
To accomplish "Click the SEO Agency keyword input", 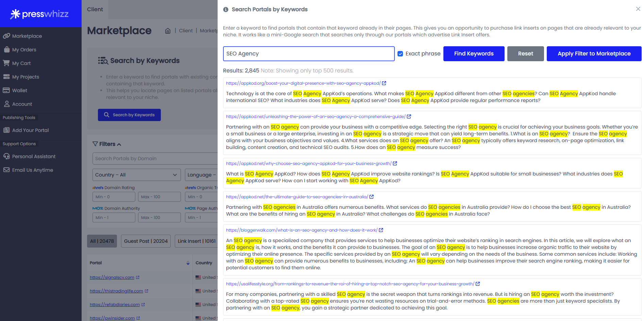I will click(x=309, y=54).
